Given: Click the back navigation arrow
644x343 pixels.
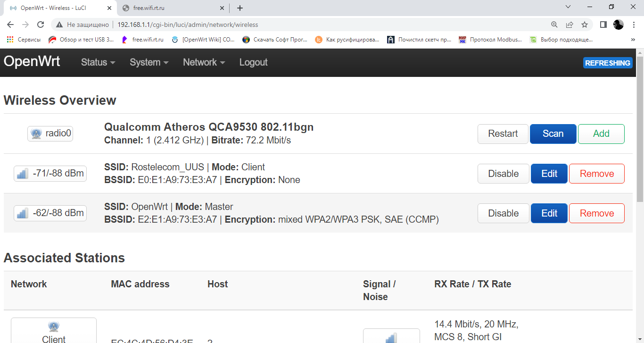Looking at the screenshot, I should (10, 25).
